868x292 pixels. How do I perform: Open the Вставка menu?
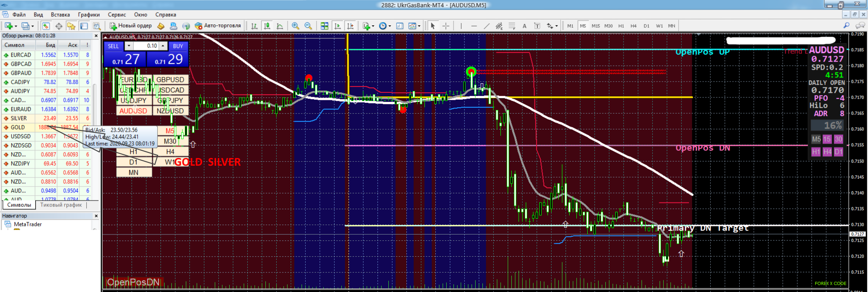(60, 14)
